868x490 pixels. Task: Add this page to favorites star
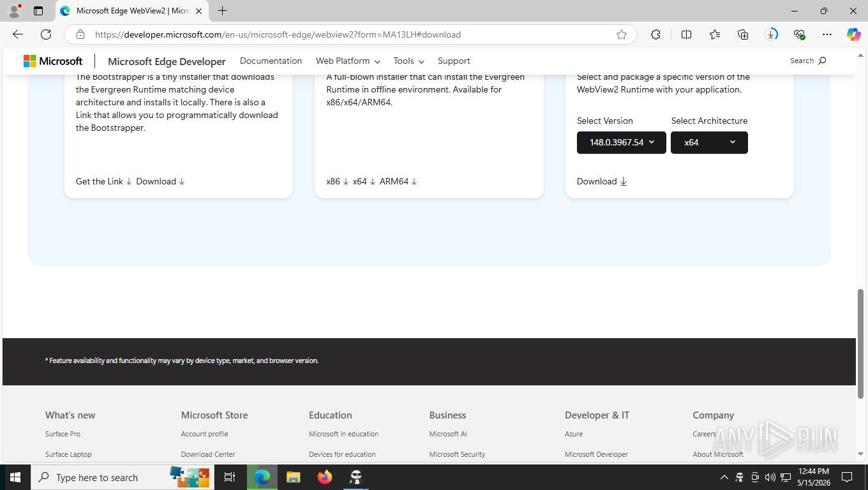[622, 34]
